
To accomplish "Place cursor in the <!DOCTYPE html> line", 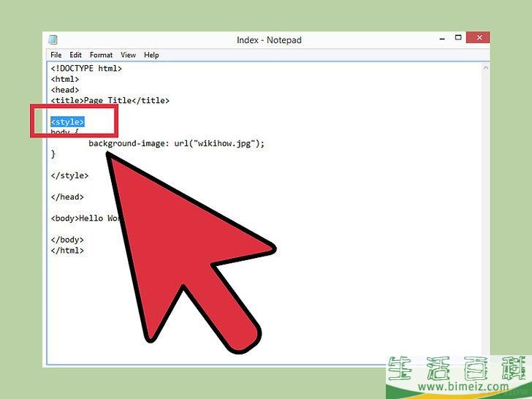I will pyautogui.click(x=86, y=69).
